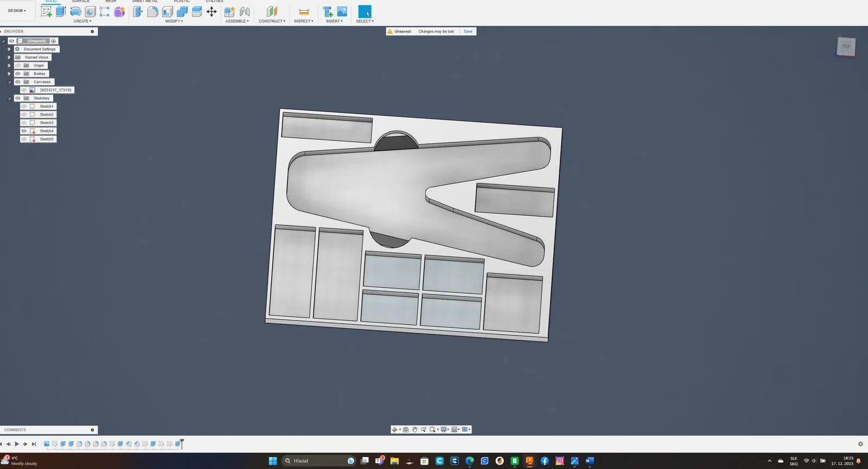Expand the Document Settings node

(x=9, y=49)
